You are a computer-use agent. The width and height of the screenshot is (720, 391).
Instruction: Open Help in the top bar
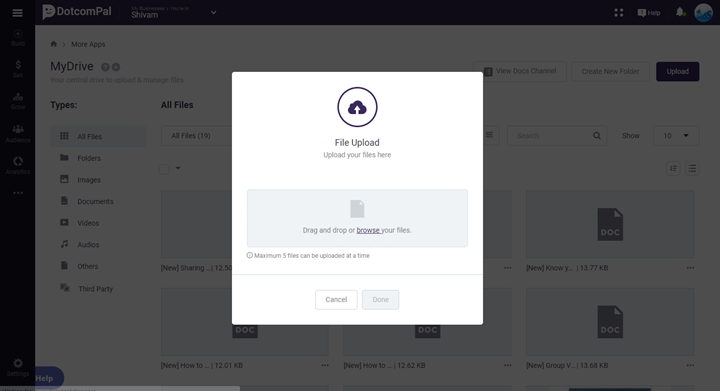click(649, 13)
